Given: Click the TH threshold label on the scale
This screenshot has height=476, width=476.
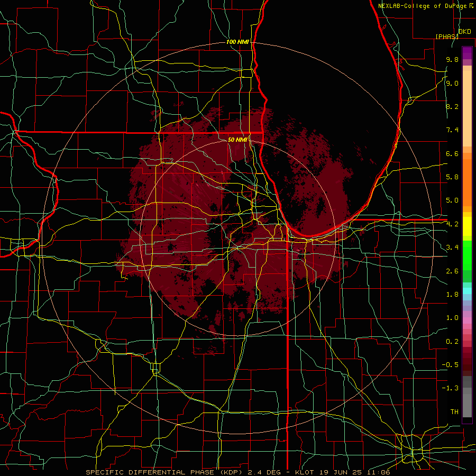Looking at the screenshot, I should 454,412.
